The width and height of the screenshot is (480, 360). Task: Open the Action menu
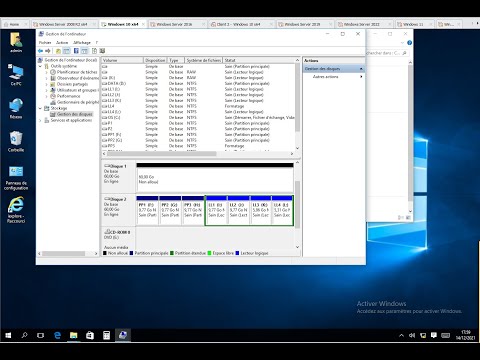(62, 43)
